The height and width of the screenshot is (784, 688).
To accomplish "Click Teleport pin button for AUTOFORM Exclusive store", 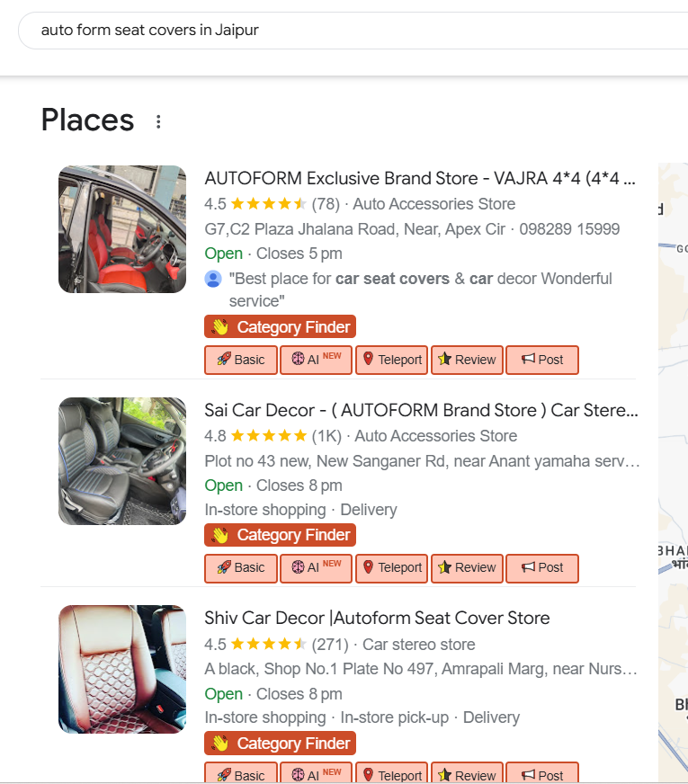I will pyautogui.click(x=391, y=360).
